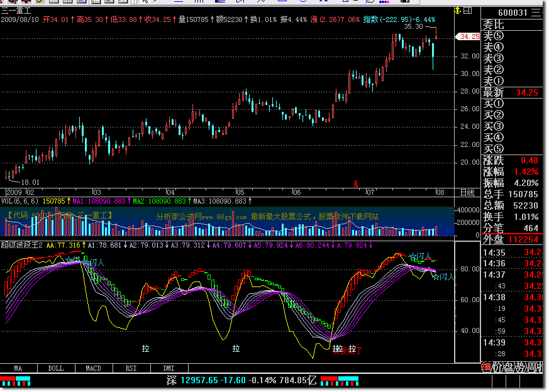The width and height of the screenshot is (549, 392).
Task: Click the 14:35 tick trade row
Action: [512, 253]
